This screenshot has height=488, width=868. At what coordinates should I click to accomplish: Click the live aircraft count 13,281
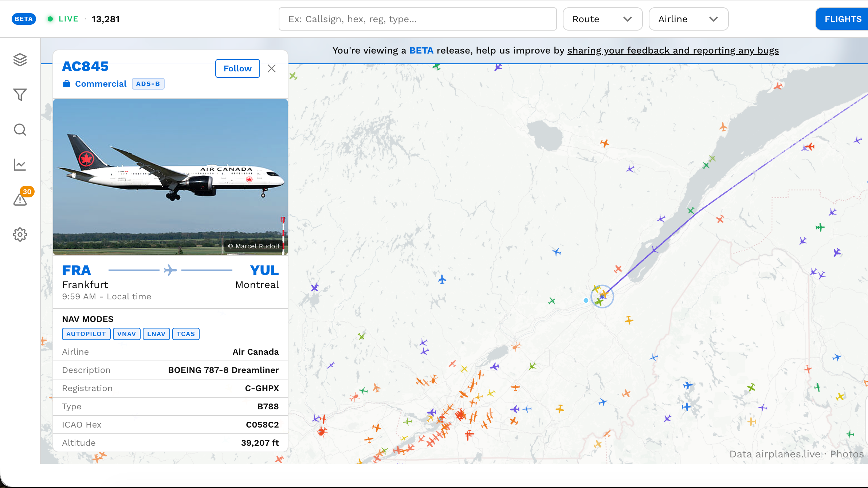click(x=106, y=19)
